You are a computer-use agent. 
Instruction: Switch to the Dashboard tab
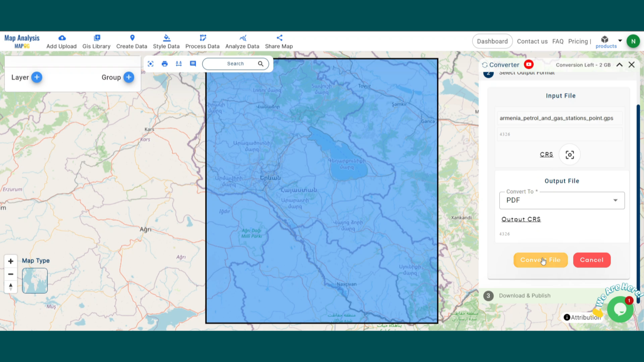tap(492, 41)
